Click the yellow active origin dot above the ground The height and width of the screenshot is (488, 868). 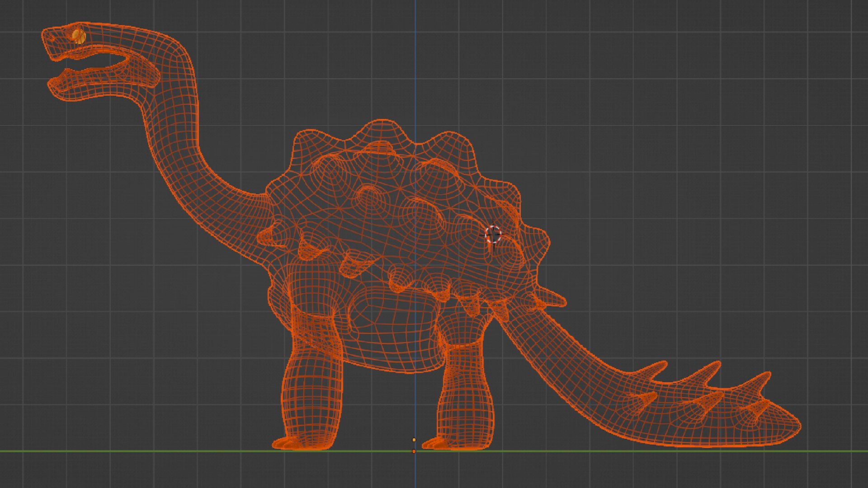pyautogui.click(x=414, y=440)
